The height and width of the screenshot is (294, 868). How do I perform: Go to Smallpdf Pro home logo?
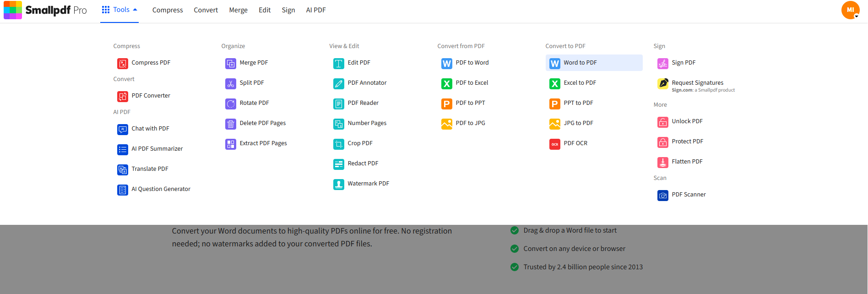45,10
